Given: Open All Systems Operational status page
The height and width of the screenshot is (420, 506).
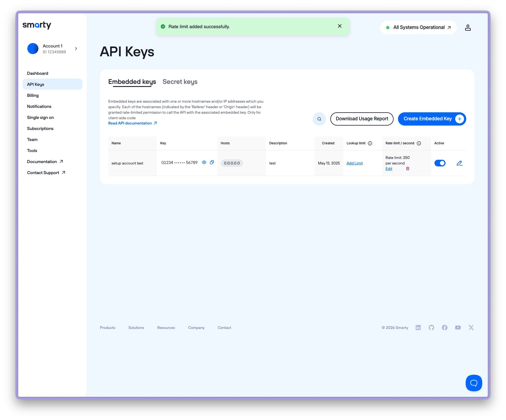Looking at the screenshot, I should click(418, 28).
